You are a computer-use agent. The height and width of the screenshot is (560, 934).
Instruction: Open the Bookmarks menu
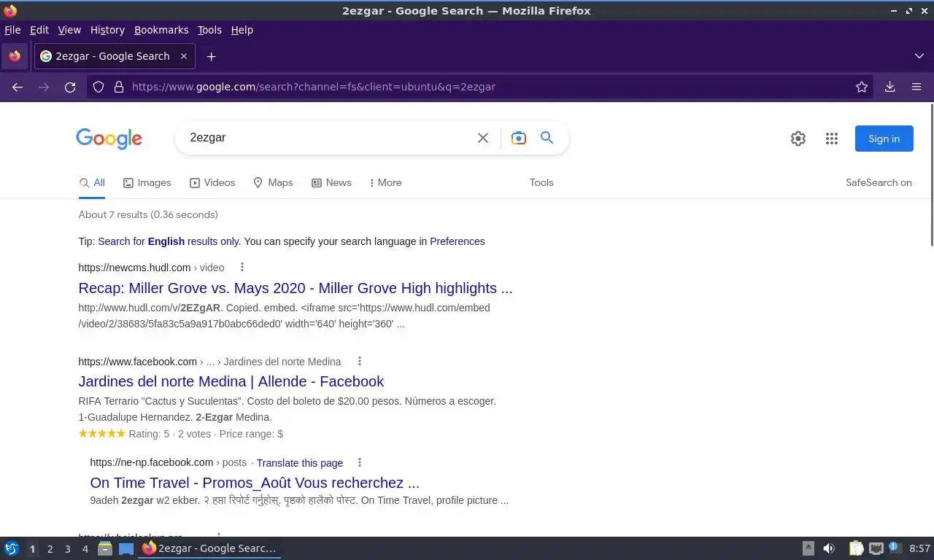coord(161,30)
